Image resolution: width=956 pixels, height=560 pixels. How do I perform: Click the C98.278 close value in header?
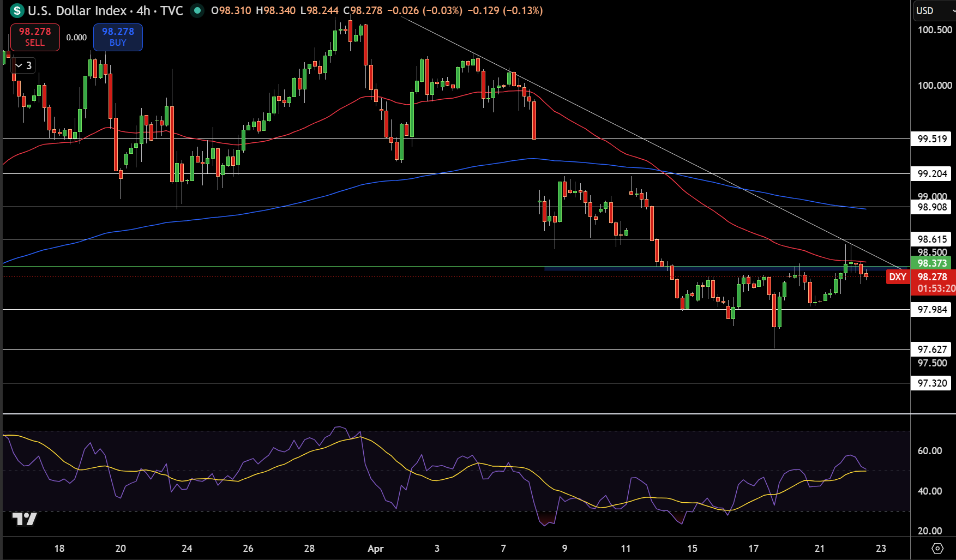pyautogui.click(x=363, y=10)
